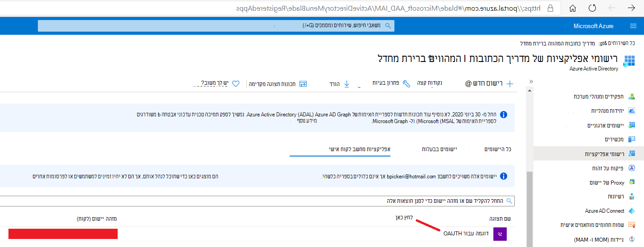The width and height of the screenshot is (644, 247).
Task: Click the heart feedback icon
Action: point(236,83)
